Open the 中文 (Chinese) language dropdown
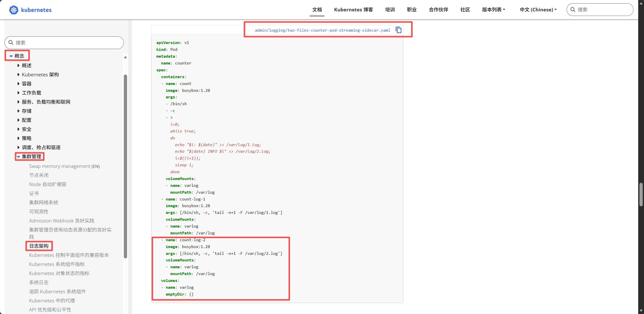Viewport: 644px width, 314px height. [538, 10]
